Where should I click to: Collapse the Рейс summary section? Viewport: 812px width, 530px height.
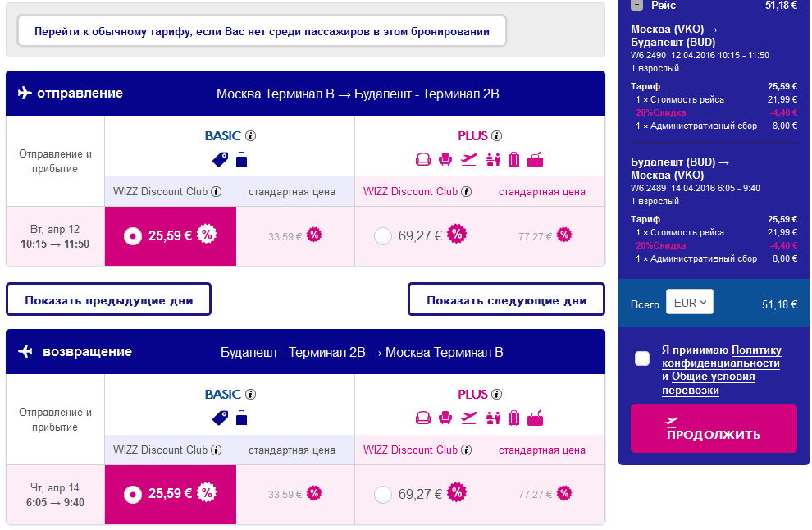[636, 5]
